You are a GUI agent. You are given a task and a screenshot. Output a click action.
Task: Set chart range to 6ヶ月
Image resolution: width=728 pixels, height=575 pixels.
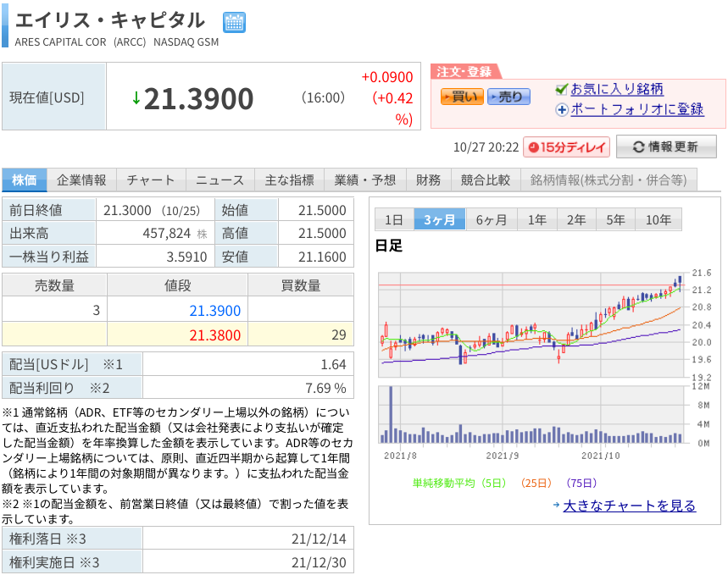492,219
